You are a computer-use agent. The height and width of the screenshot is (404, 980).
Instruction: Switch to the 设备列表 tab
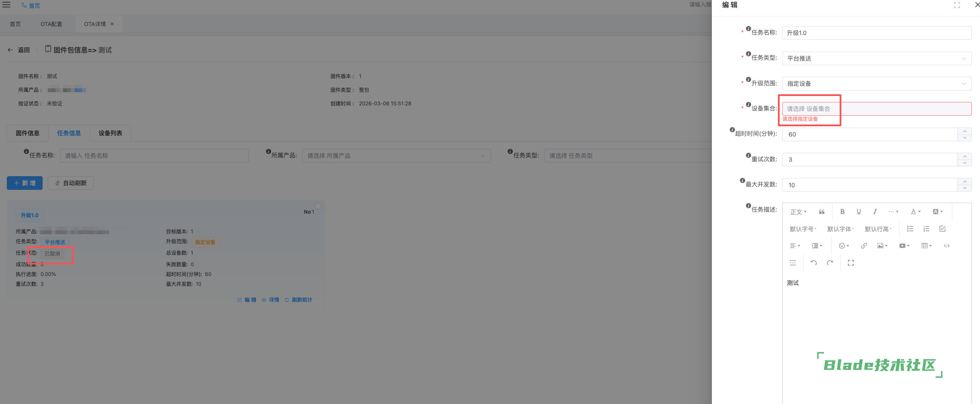tap(110, 133)
